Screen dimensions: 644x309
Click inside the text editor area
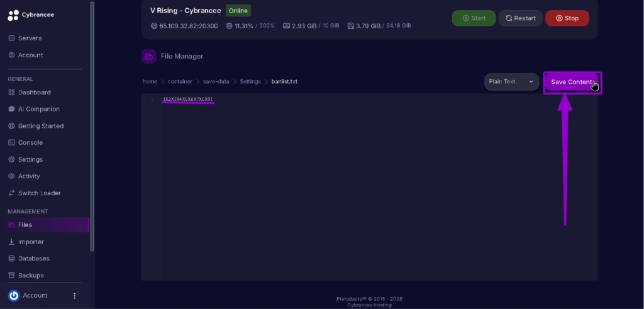coord(370,187)
